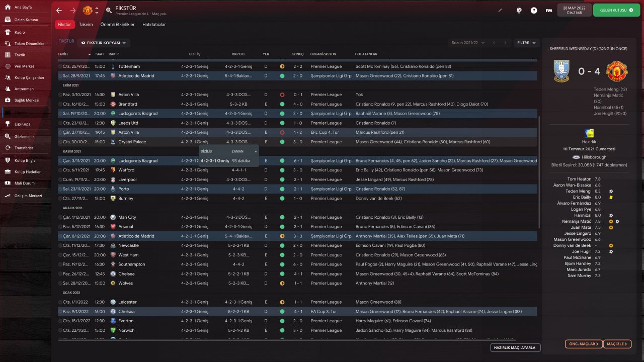
Task: Open the search magnifier icon
Action: click(109, 10)
